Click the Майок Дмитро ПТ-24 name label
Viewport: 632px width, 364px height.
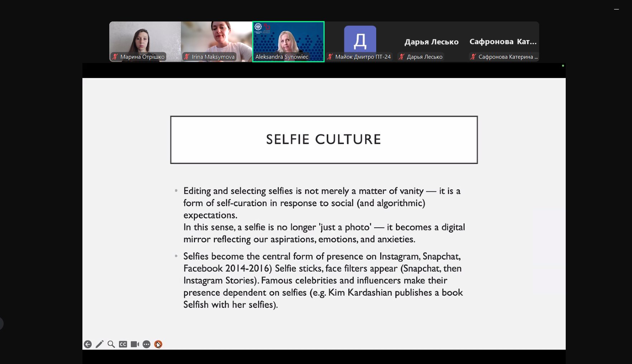point(363,57)
